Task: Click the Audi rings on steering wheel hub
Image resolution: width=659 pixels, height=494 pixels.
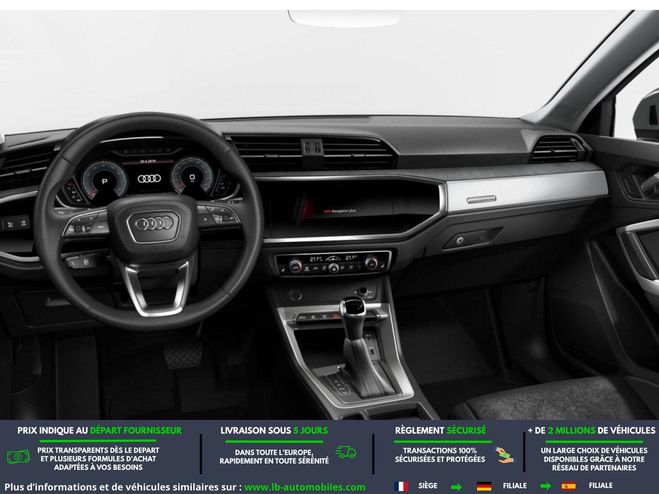Action: (x=153, y=224)
